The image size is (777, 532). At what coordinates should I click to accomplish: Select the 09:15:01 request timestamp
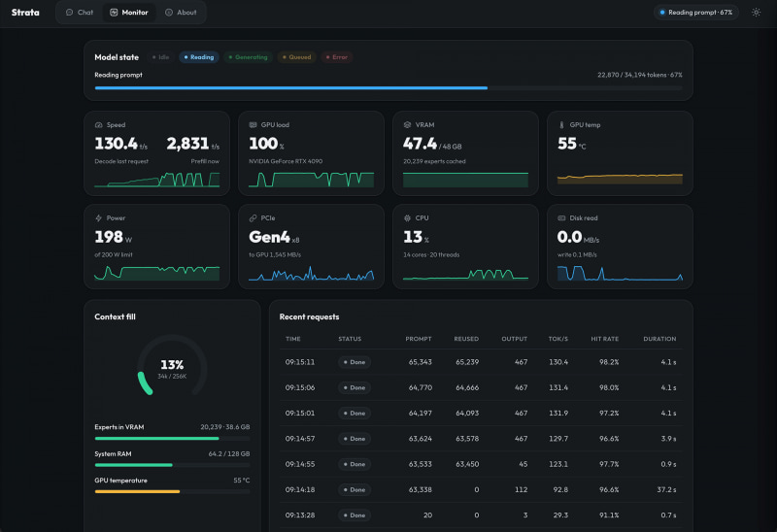click(300, 414)
